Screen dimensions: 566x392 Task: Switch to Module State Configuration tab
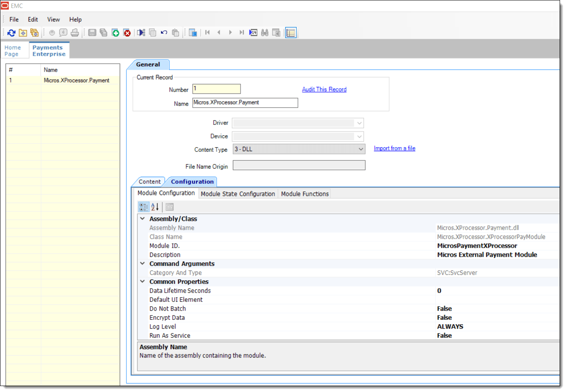point(238,194)
